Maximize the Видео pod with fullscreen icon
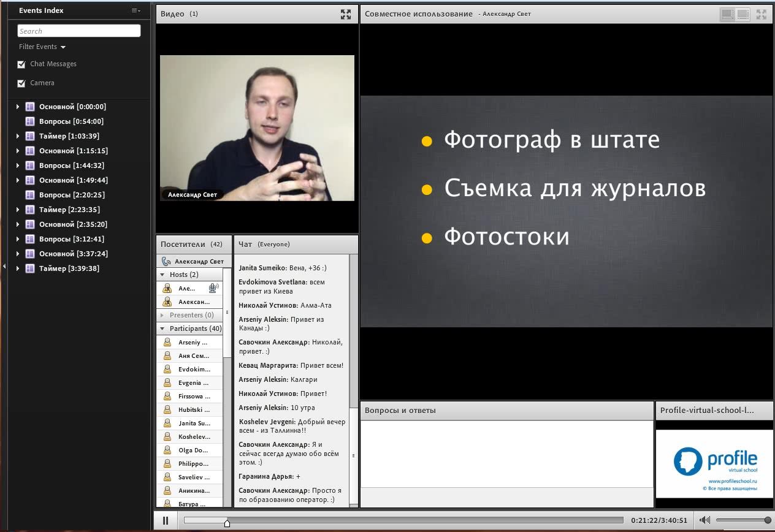The image size is (775, 532). (346, 15)
